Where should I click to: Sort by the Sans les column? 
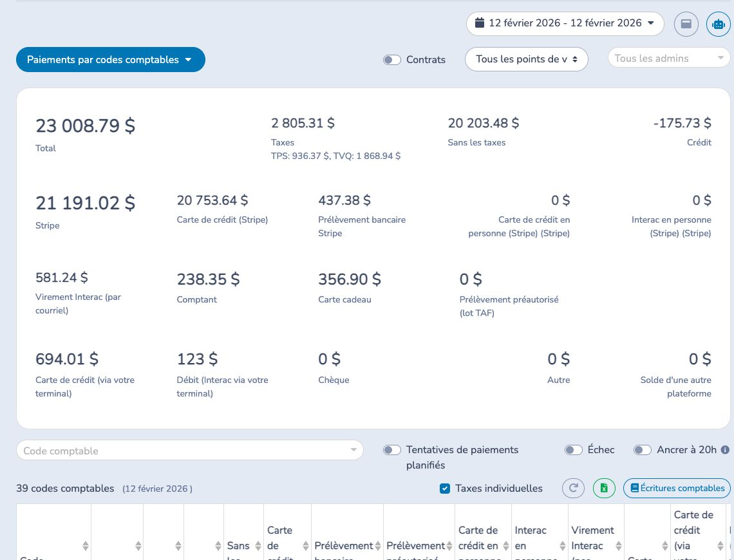(x=258, y=545)
